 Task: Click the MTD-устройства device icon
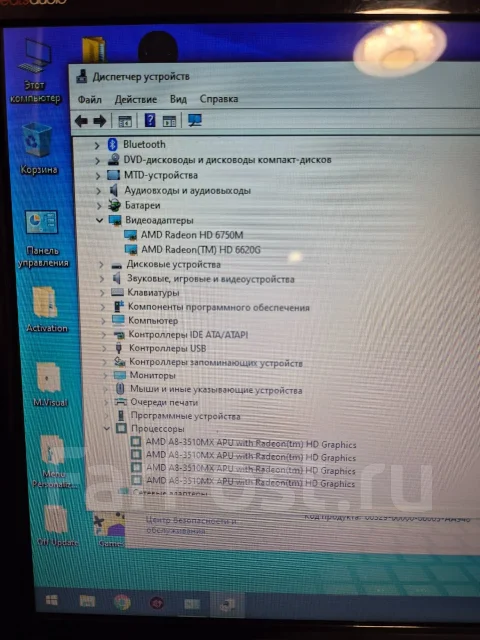click(113, 175)
